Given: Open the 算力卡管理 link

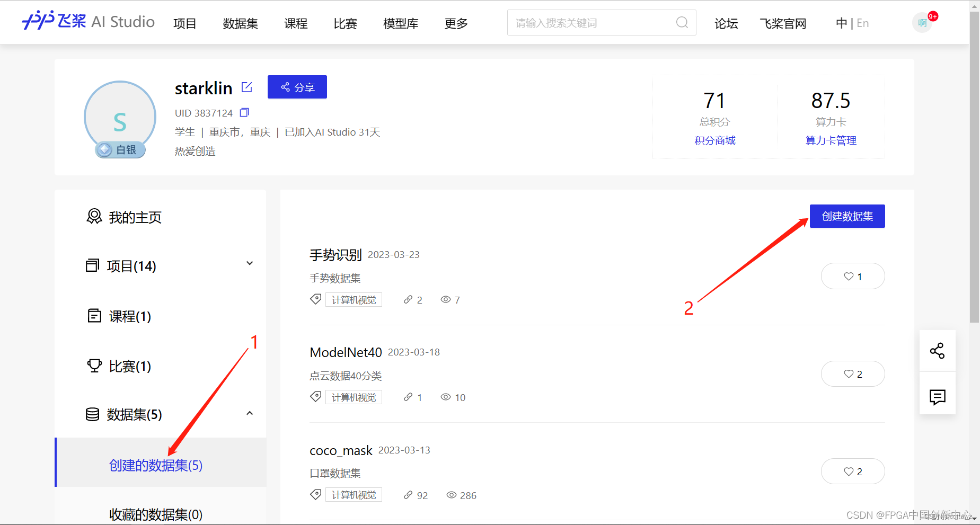Looking at the screenshot, I should (x=831, y=140).
